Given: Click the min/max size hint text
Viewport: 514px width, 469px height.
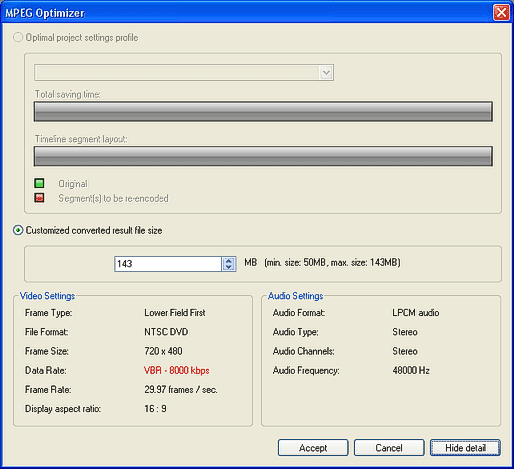Looking at the screenshot, I should click(x=332, y=263).
